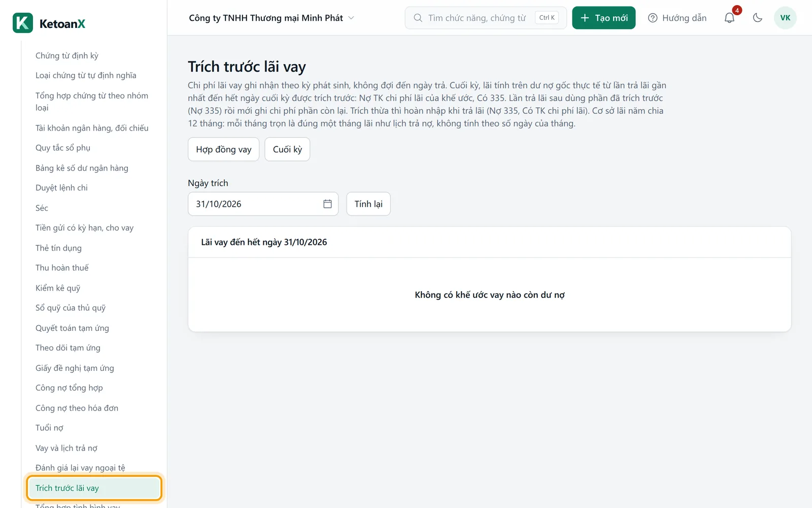Switch to the Hợp đồng vay tab

coord(223,149)
